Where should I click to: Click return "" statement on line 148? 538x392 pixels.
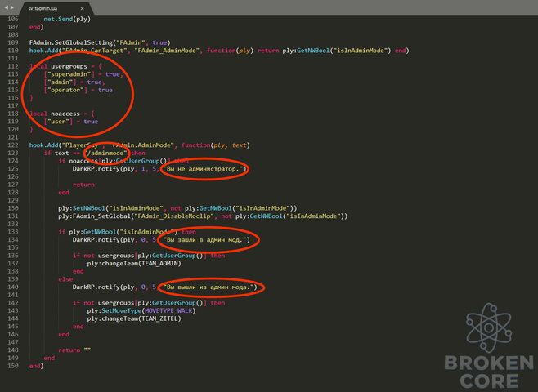74,350
